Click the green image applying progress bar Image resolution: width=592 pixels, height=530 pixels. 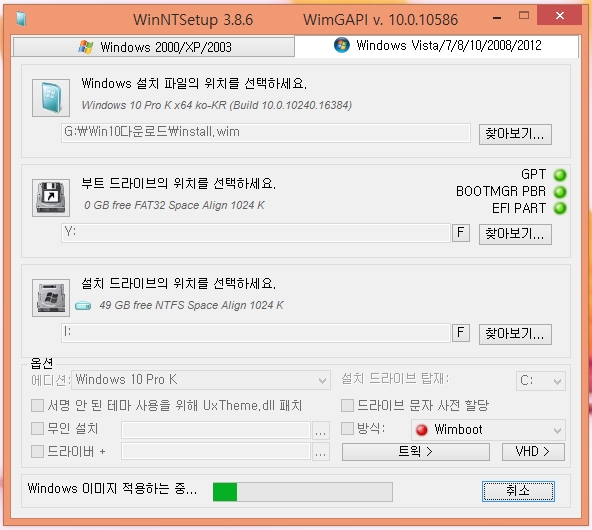tap(303, 492)
